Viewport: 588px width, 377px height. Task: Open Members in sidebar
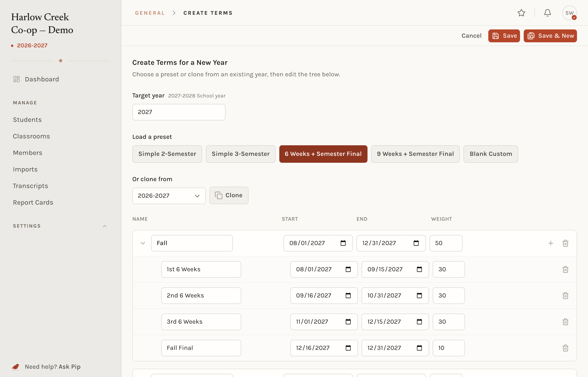pos(28,152)
